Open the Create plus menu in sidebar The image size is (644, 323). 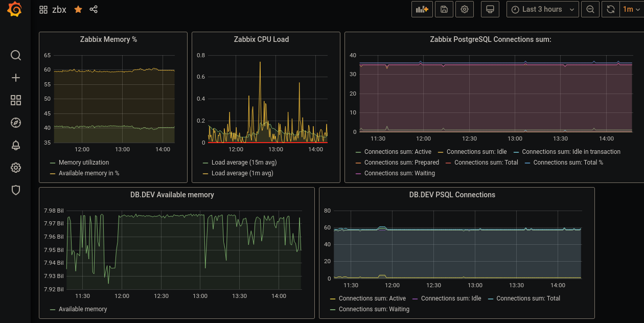pos(16,78)
